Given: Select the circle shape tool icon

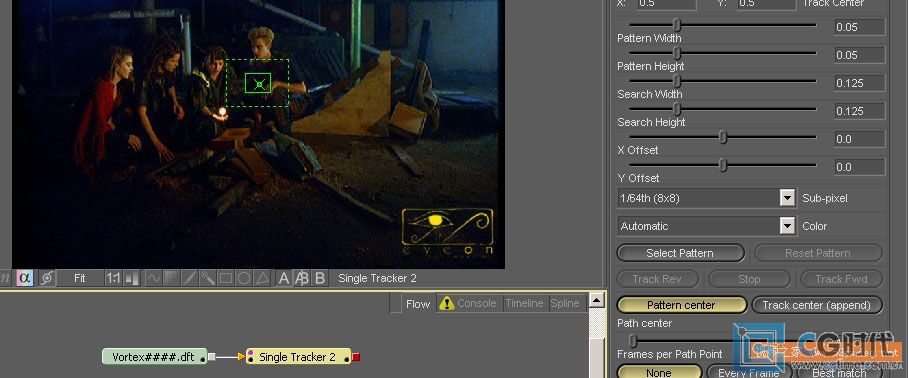Looking at the screenshot, I should pos(244,278).
